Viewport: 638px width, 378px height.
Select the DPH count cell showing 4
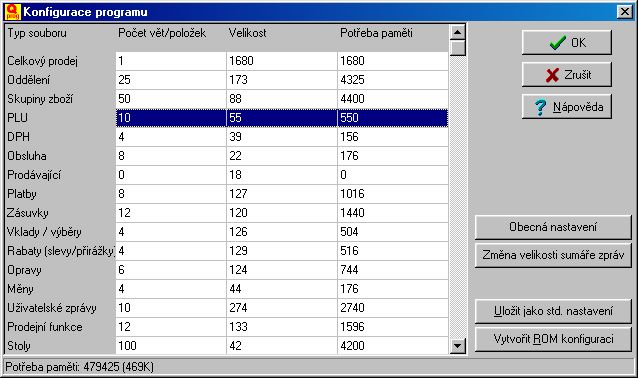point(171,137)
